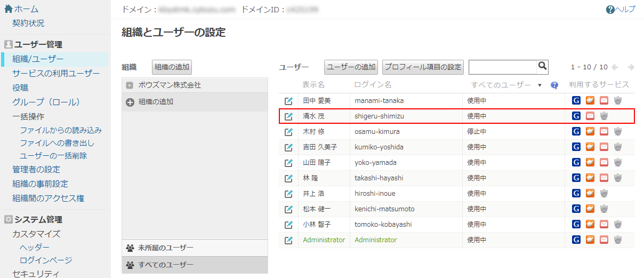Screen dimensions: 644x278
Task: Click the 表示名 column header
Action: pos(313,85)
